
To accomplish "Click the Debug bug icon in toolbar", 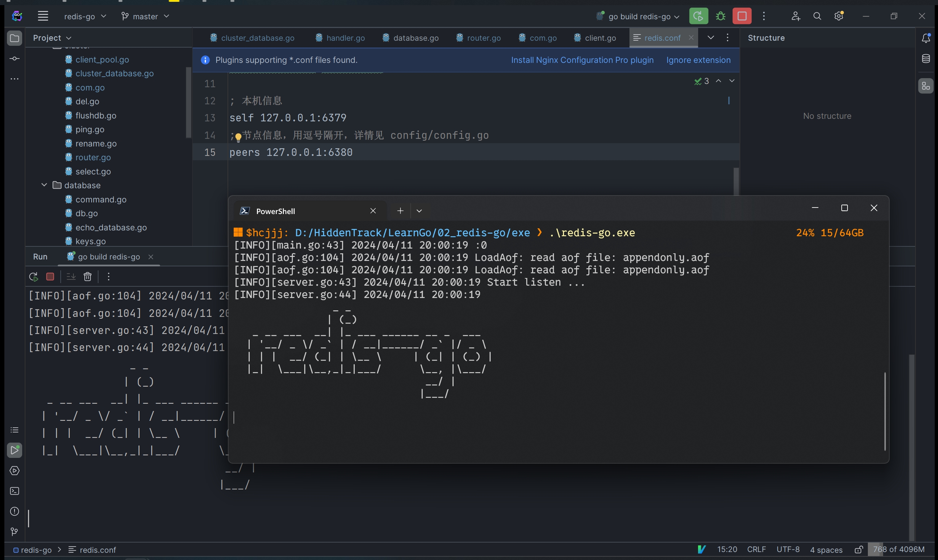I will [720, 16].
